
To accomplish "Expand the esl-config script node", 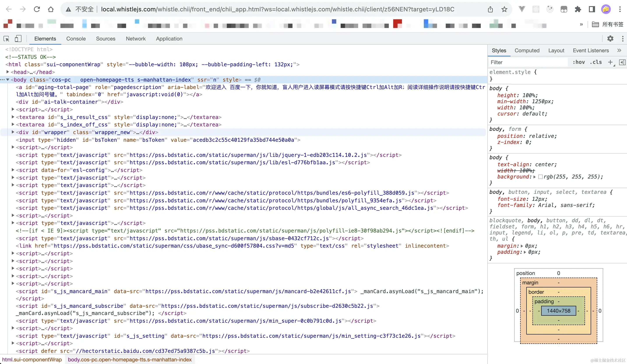I will tap(13, 170).
